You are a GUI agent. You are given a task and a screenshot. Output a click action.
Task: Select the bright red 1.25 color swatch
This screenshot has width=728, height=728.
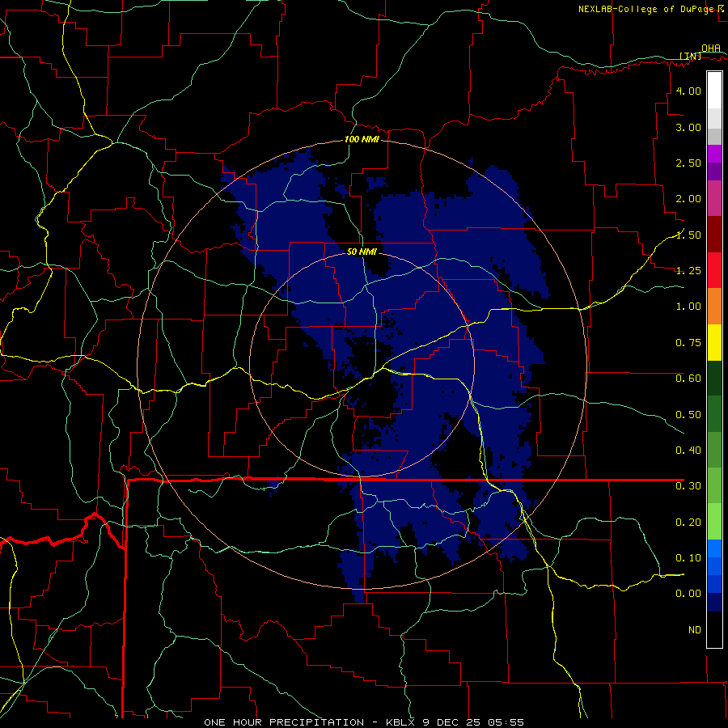[x=714, y=270]
